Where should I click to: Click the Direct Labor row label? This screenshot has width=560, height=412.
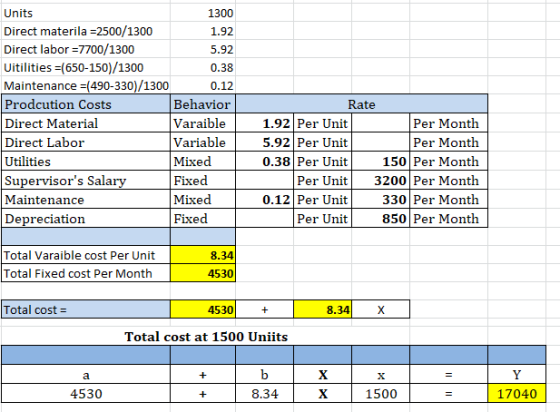(x=86, y=142)
